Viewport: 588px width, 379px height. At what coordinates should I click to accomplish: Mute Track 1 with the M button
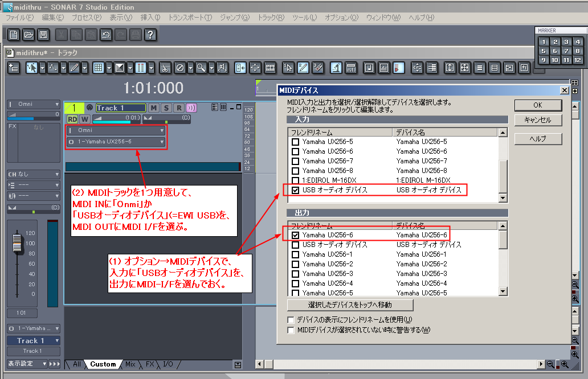pyautogui.click(x=153, y=108)
